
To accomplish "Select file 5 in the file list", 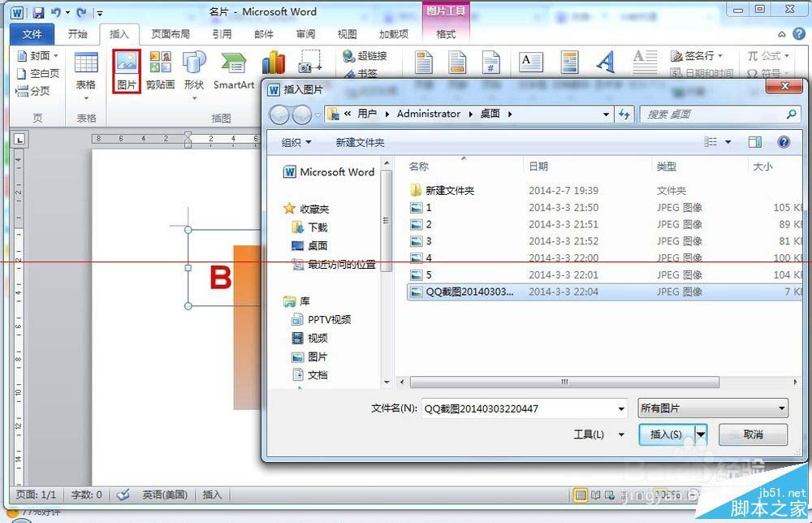I will [x=429, y=274].
